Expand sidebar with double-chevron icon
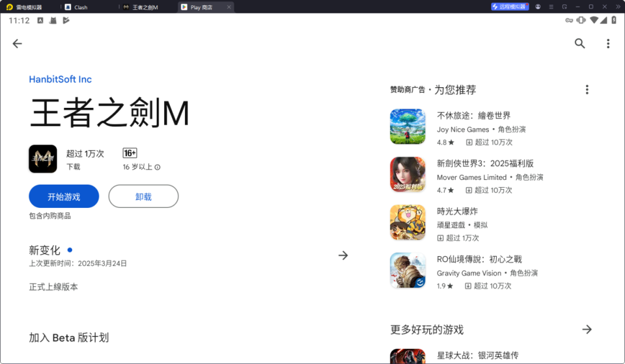 618,7
